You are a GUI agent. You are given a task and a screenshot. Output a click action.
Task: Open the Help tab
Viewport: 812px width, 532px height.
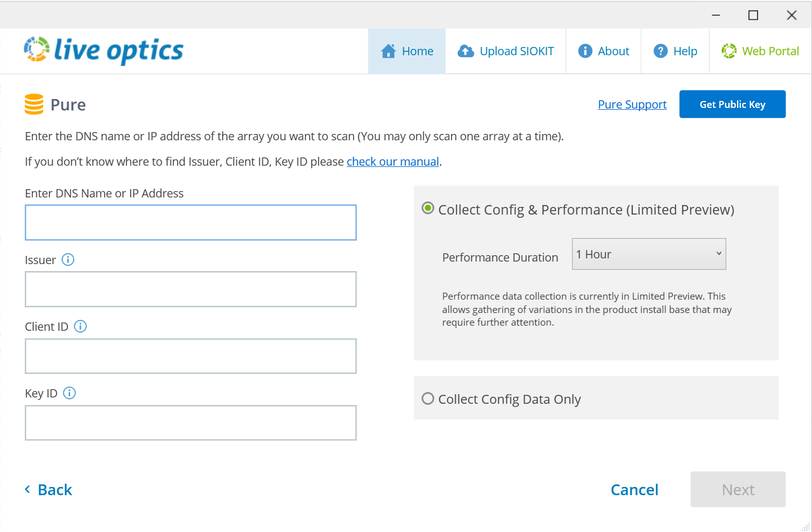(x=676, y=51)
